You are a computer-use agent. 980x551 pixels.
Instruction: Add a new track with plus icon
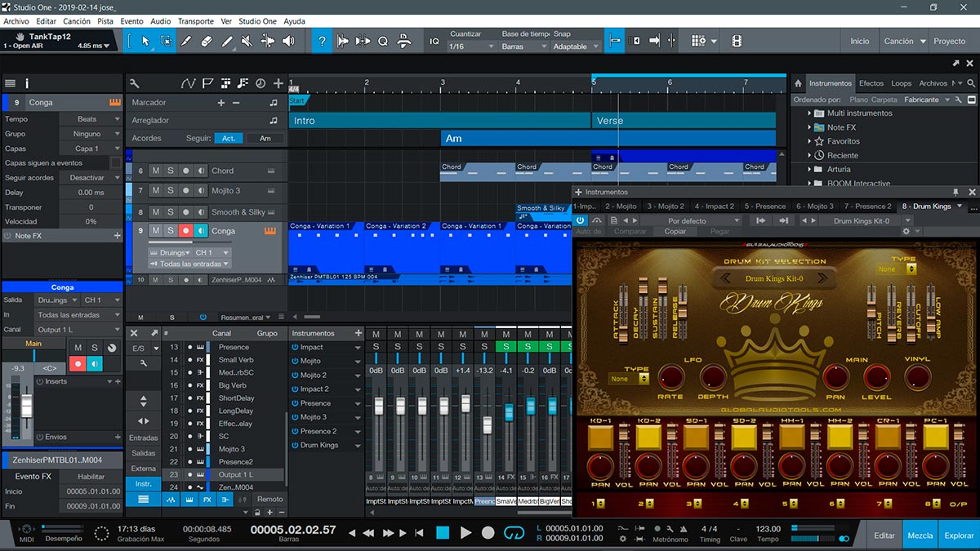tap(278, 83)
